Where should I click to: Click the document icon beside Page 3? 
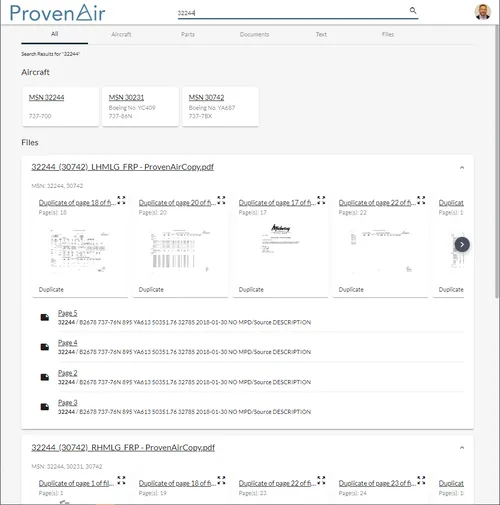coord(45,407)
